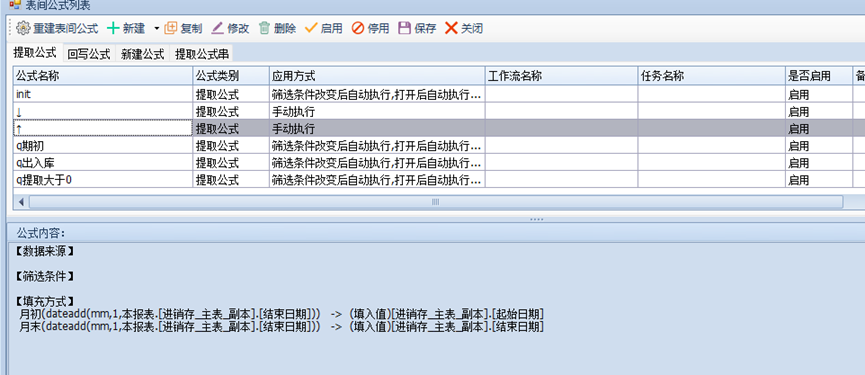Click the green plus 新建 icon
Image resolution: width=865 pixels, height=375 pixels.
pos(113,28)
